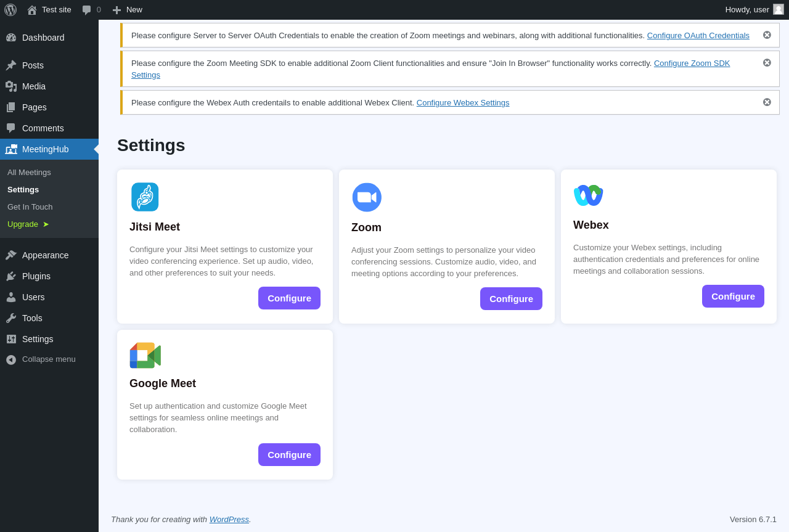Dismiss the OAuth Credentials notice
This screenshot has height=532, width=789.
tap(767, 35)
